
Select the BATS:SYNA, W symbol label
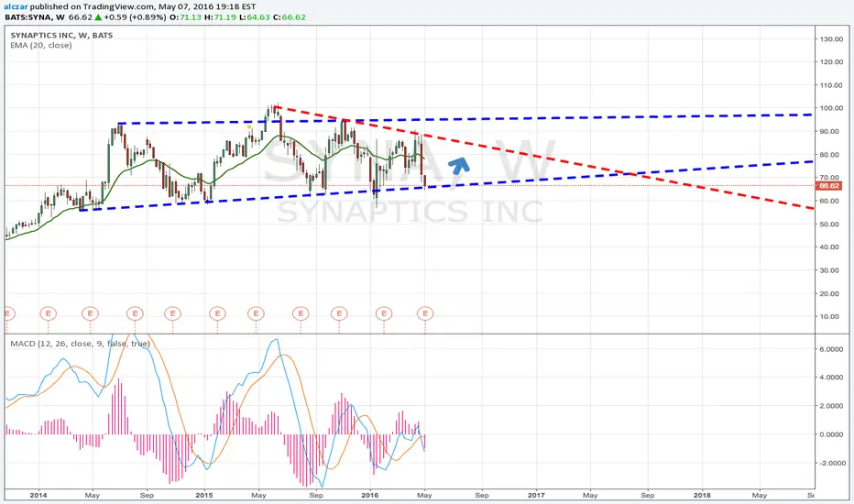35,17
